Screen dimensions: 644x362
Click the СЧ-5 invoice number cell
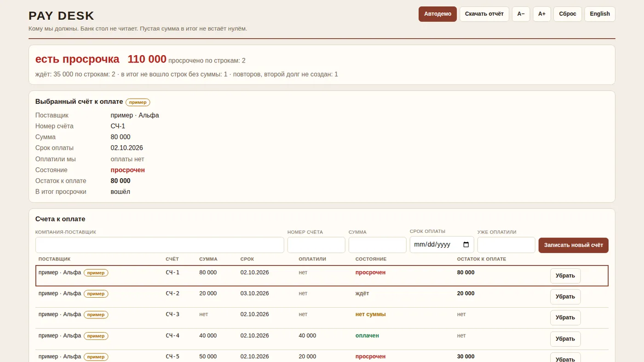pos(172,357)
